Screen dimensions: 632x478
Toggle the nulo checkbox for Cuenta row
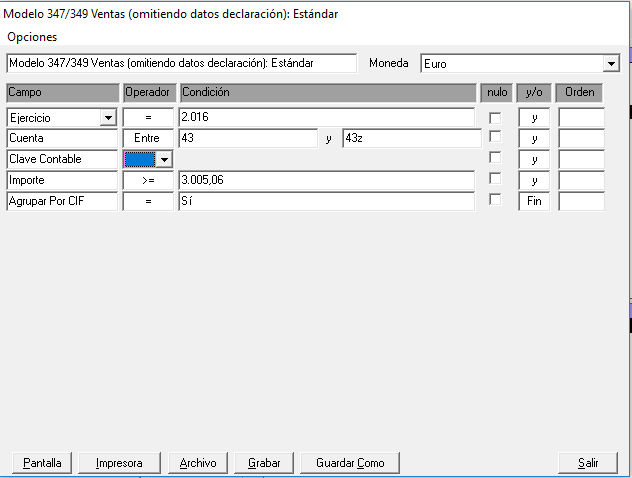click(x=495, y=137)
